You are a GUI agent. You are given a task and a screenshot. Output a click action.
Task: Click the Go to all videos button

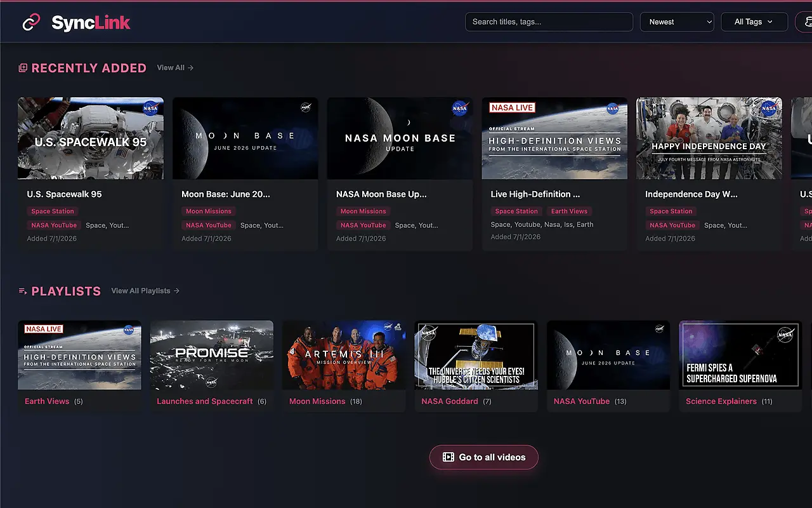tap(484, 457)
